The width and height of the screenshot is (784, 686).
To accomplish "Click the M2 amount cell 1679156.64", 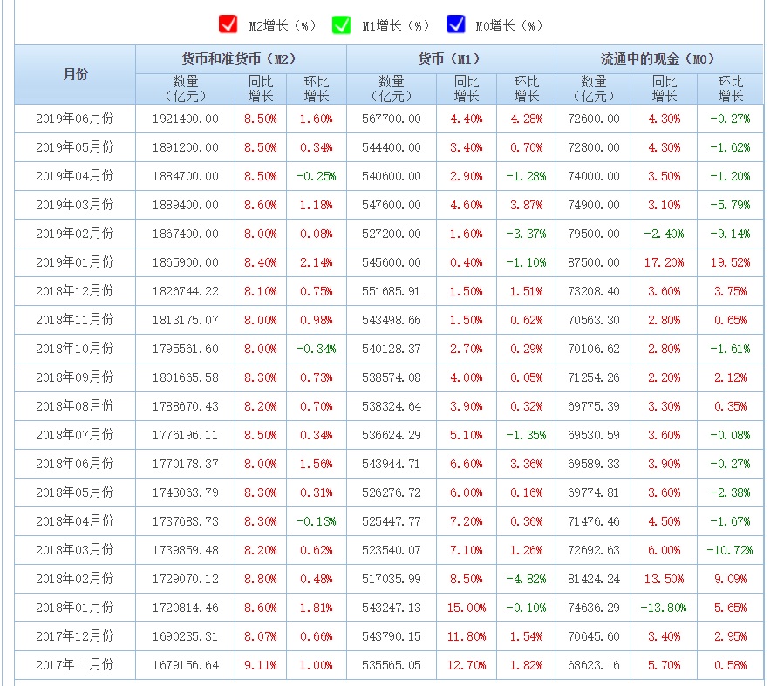I will click(185, 665).
